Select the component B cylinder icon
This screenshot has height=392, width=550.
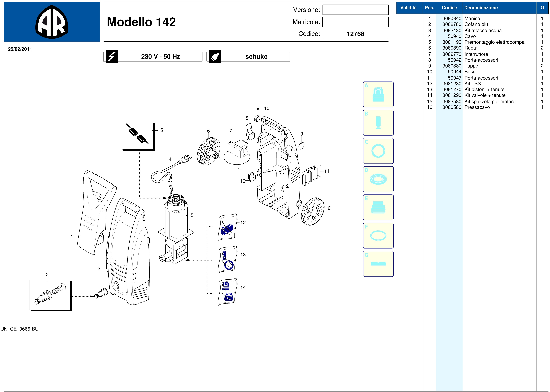pyautogui.click(x=378, y=123)
